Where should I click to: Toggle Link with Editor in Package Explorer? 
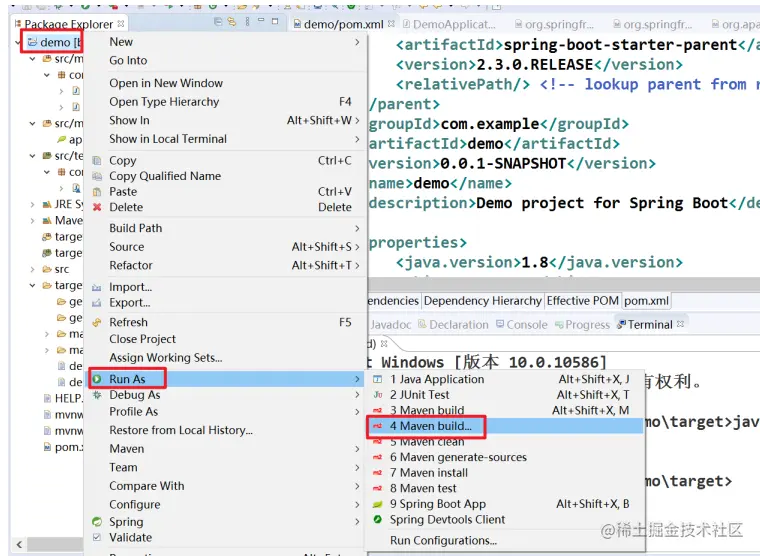coord(232,21)
